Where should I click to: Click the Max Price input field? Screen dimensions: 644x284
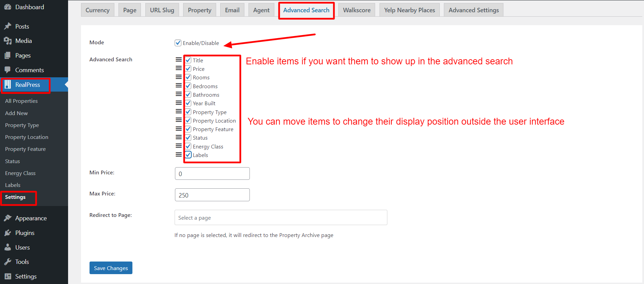212,195
